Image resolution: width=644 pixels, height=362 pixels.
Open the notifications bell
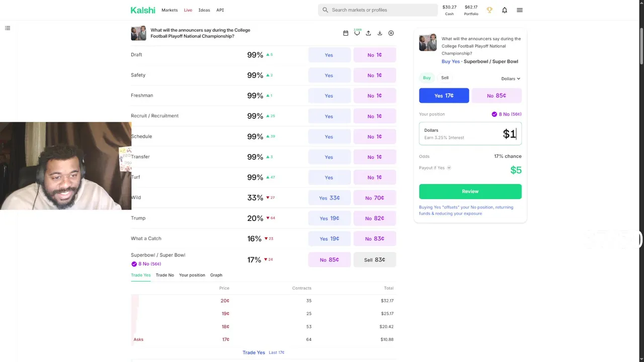505,10
